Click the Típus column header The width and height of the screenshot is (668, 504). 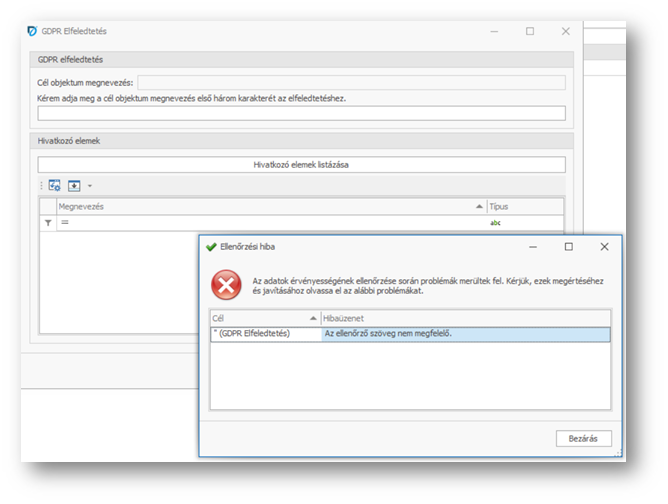(523, 206)
